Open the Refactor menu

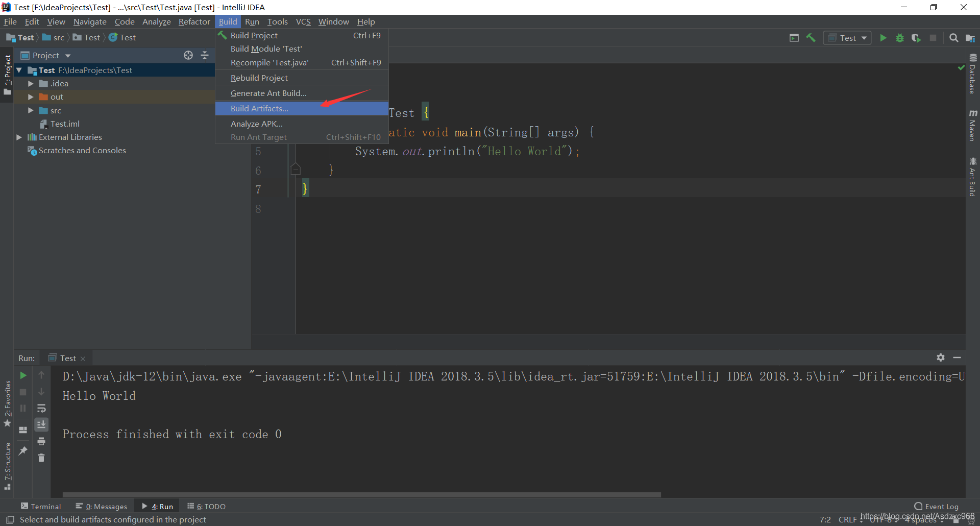click(x=194, y=21)
